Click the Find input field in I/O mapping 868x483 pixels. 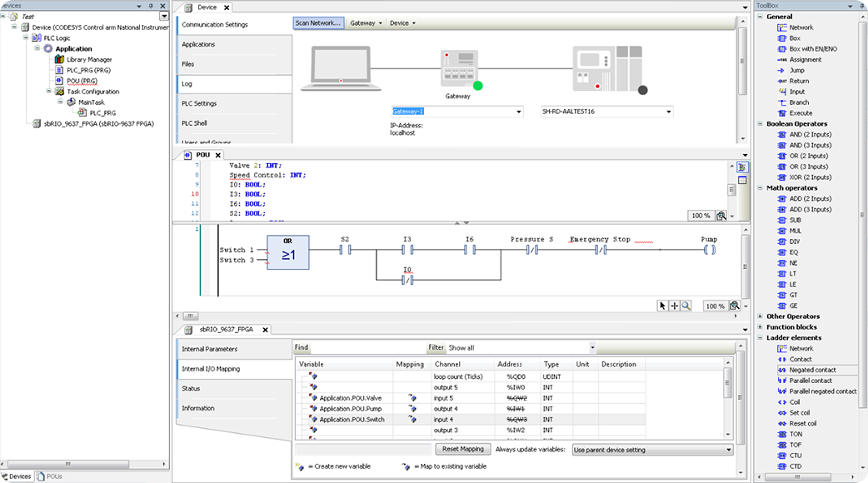coord(367,347)
